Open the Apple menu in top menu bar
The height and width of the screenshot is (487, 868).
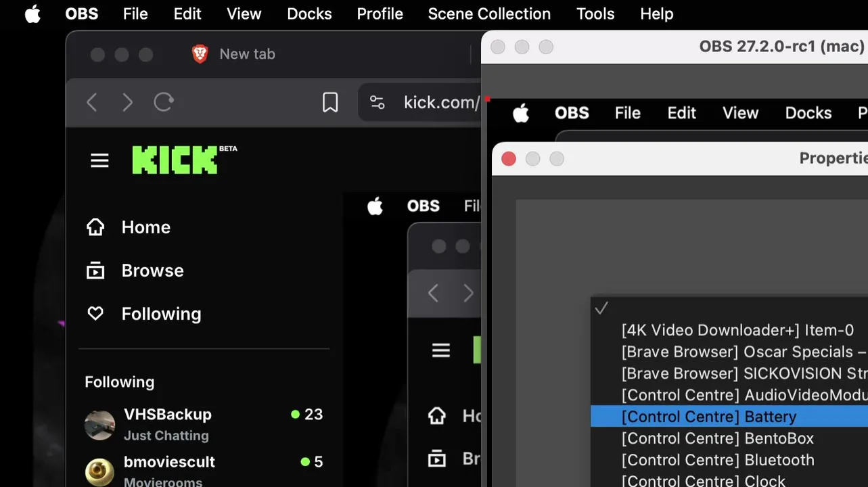pyautogui.click(x=32, y=14)
